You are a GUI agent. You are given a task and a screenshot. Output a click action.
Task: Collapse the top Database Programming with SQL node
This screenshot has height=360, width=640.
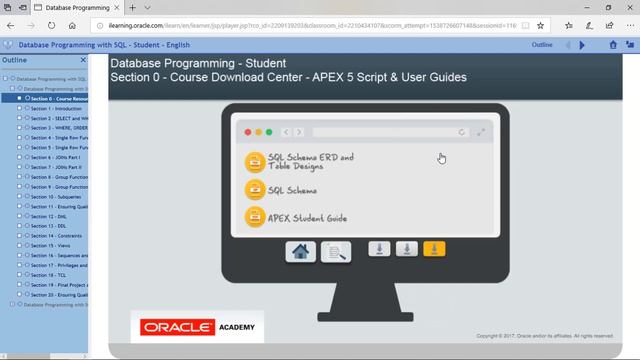coord(5,78)
